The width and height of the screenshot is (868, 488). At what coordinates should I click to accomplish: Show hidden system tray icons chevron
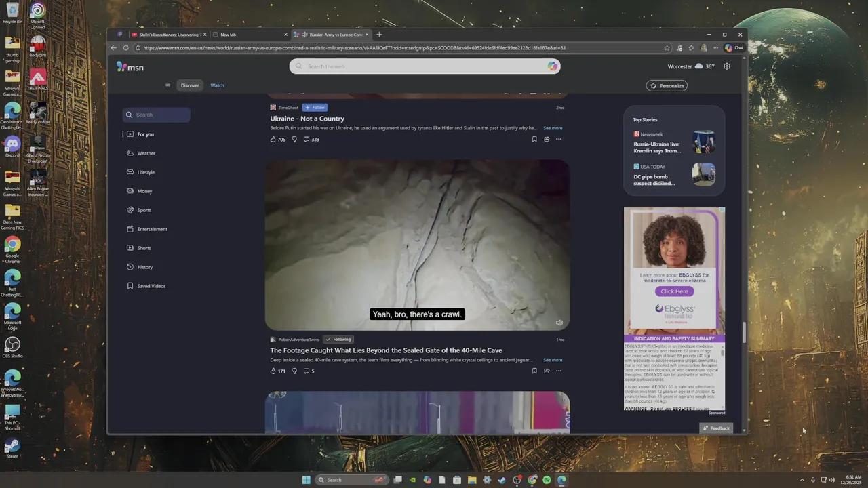click(x=802, y=480)
